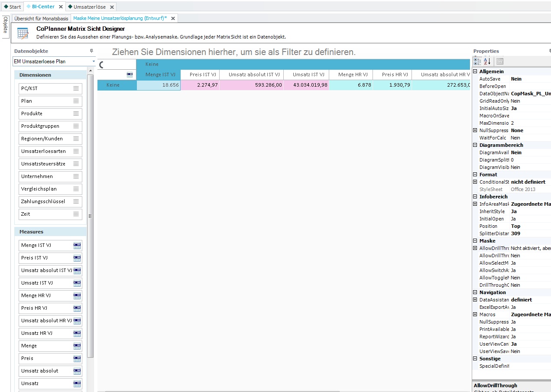Screen dimensions: 551x392
Task: Click measure icon of Umsatz IST VJ
Action: tap(77, 283)
